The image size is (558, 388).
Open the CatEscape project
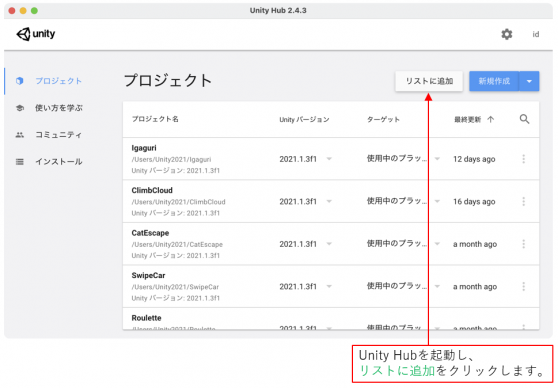coord(150,233)
